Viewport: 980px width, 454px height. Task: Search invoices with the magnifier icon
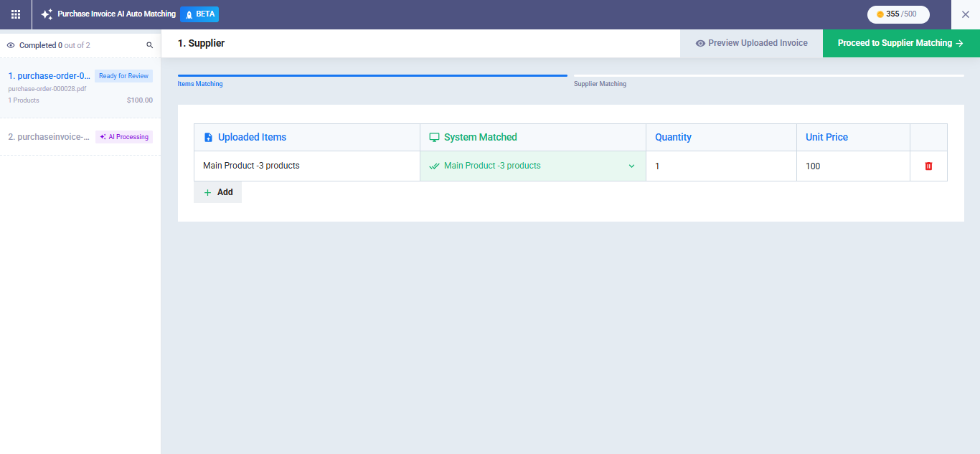tap(150, 45)
